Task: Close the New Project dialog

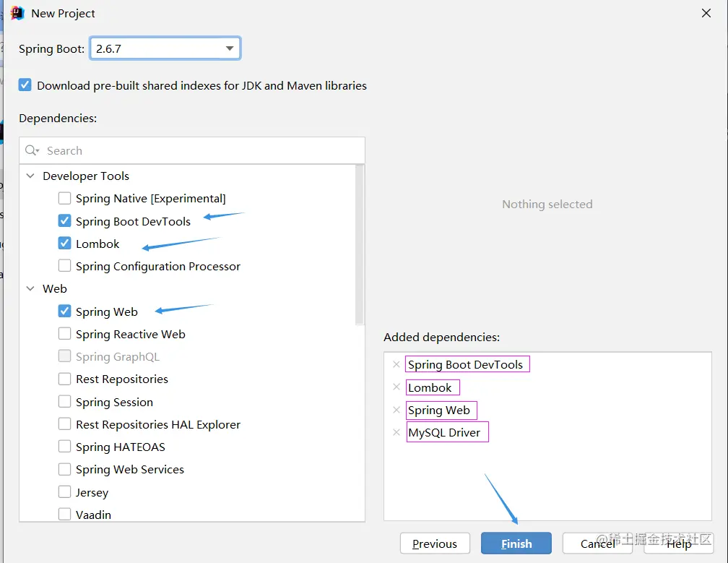Action: (706, 13)
